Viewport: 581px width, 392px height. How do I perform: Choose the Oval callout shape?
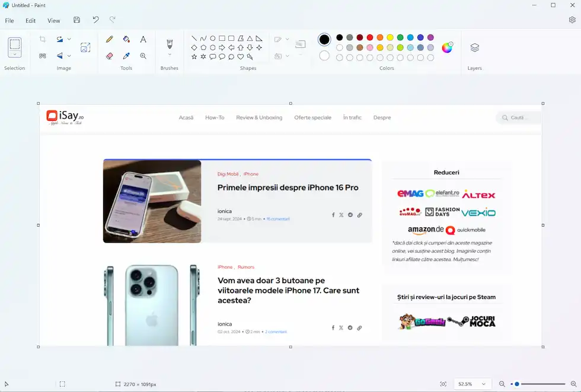(x=222, y=57)
